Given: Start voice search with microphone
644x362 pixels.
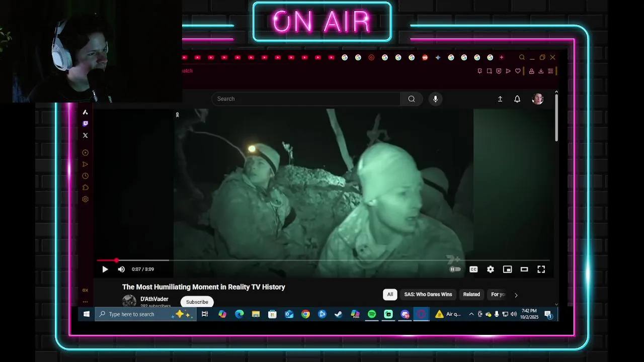Looking at the screenshot, I should 436,99.
